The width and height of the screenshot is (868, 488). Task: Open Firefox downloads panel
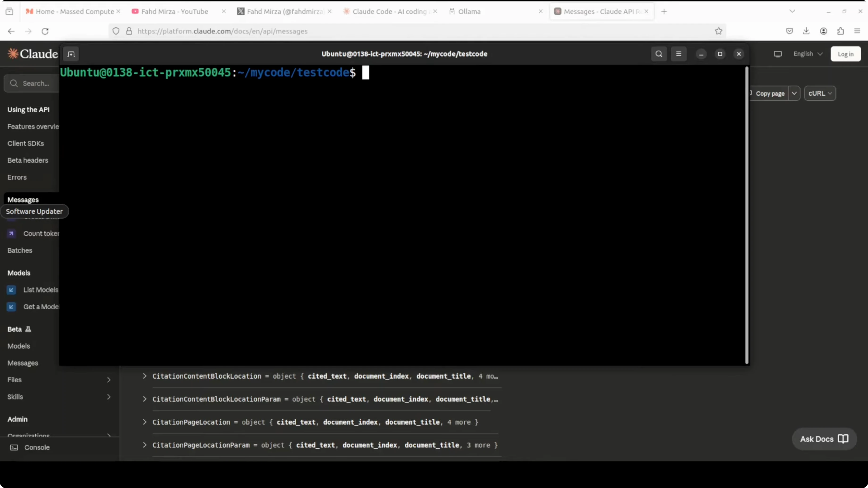[x=806, y=31]
